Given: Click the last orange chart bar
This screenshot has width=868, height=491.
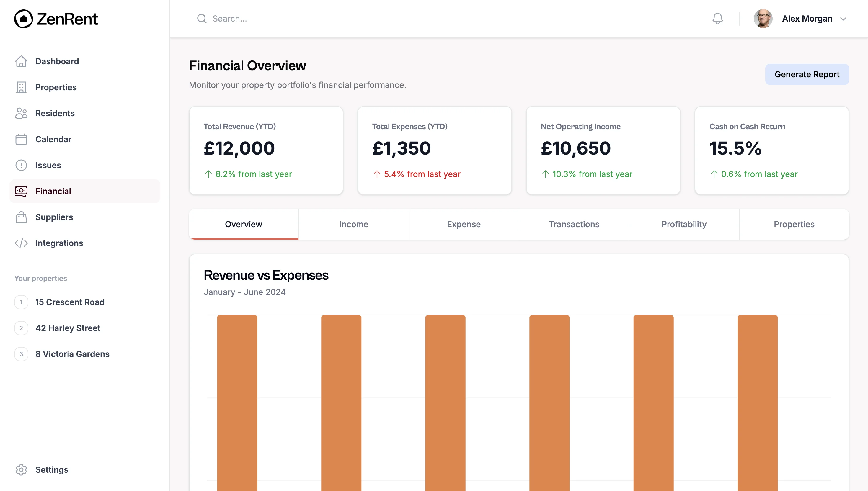Looking at the screenshot, I should coord(757,403).
